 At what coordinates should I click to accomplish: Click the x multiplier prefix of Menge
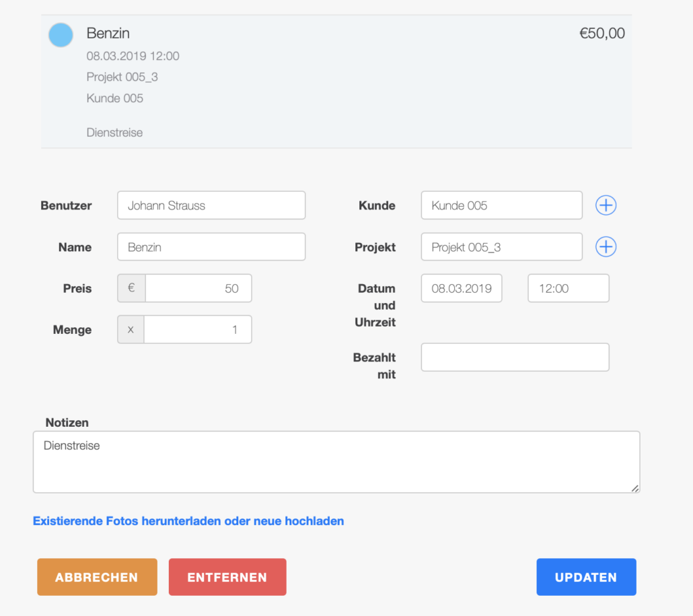pyautogui.click(x=131, y=330)
